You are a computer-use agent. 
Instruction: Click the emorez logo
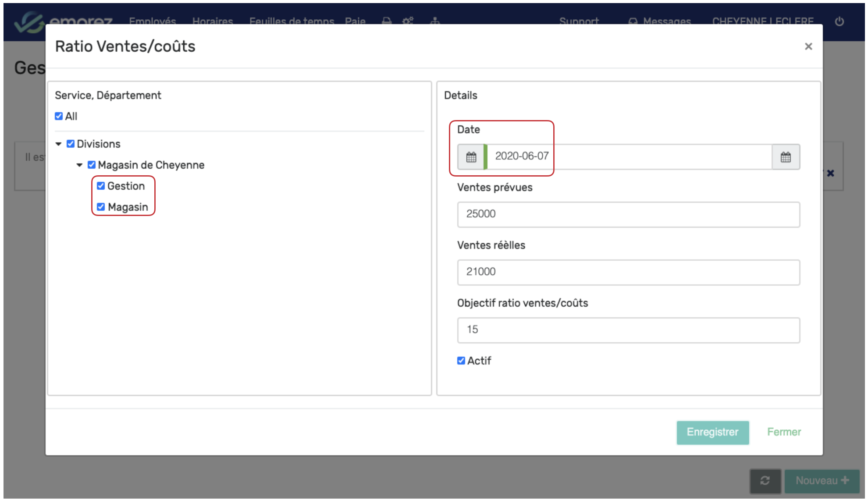point(29,21)
